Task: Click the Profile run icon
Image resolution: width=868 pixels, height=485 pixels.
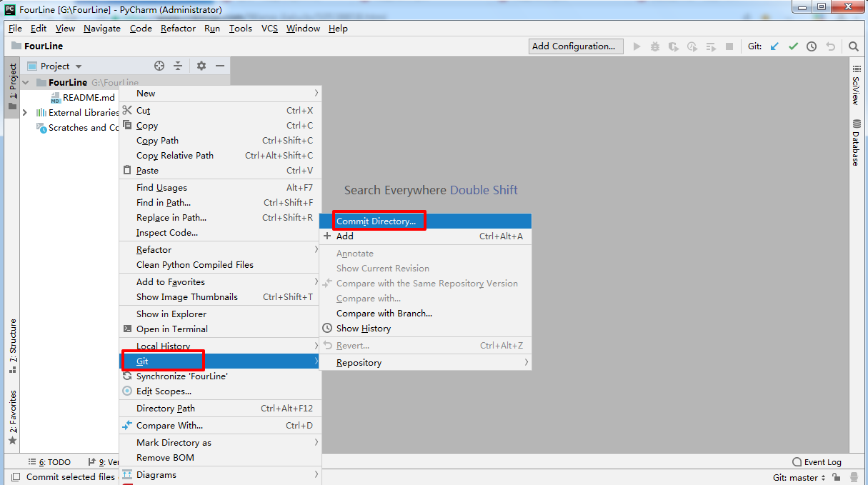Action: point(692,46)
